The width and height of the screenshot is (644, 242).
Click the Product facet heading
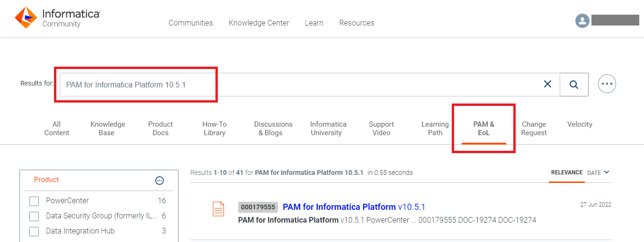pyautogui.click(x=46, y=180)
